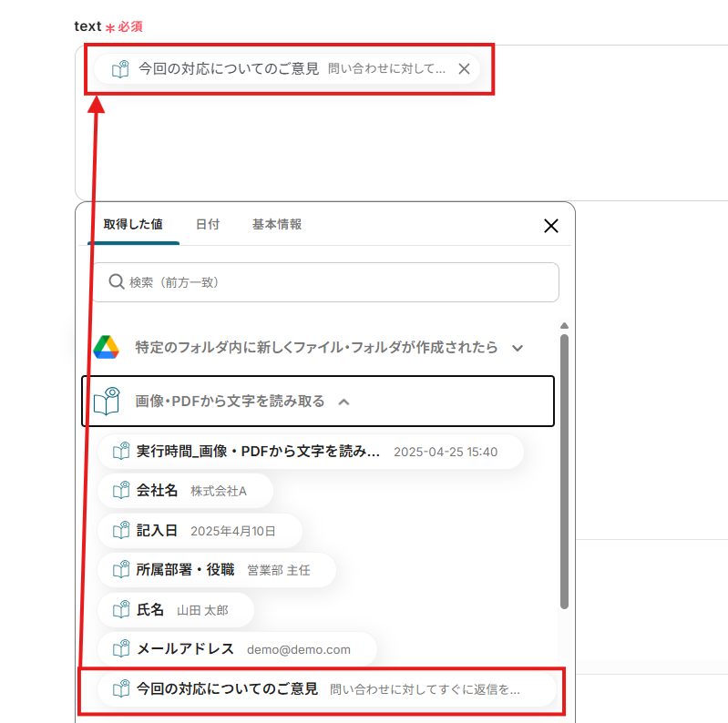Click the icon on the 氏名 chip

[x=120, y=610]
